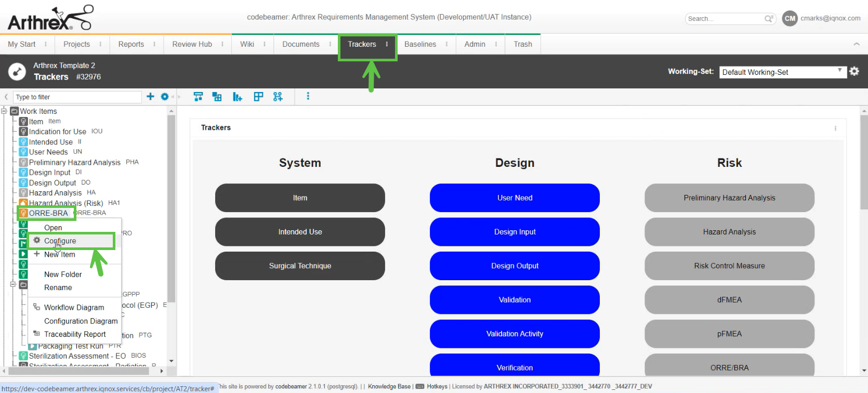Viewport: 868px width, 393px height.
Task: Select Traceability Report in the context menu
Action: [75, 334]
